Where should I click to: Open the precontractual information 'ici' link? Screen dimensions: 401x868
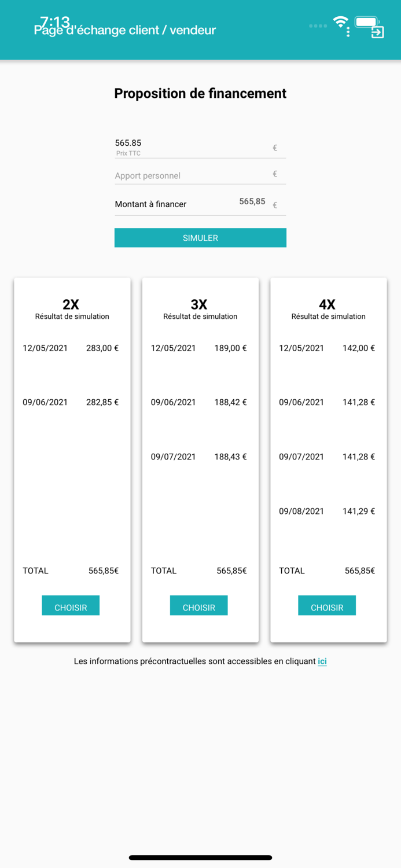[x=322, y=661]
